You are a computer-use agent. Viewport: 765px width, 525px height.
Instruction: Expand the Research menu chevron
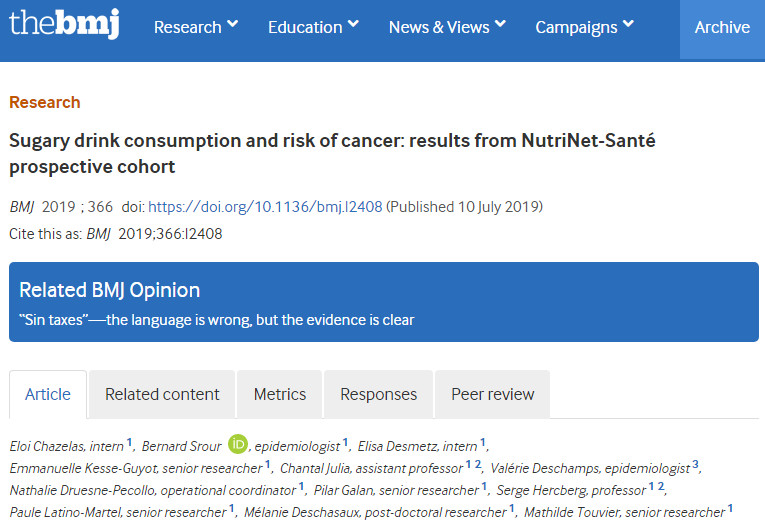point(233,23)
